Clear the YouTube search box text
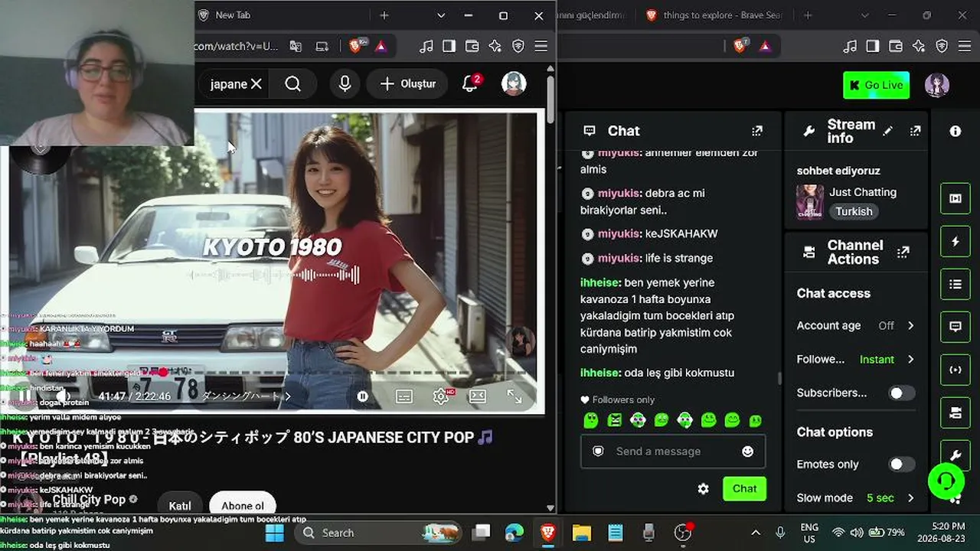 coord(256,84)
